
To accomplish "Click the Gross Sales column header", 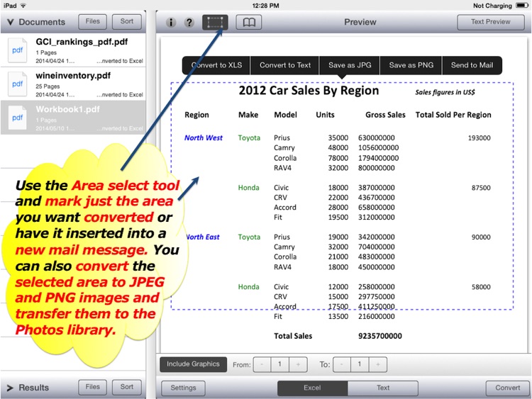I will tap(385, 115).
